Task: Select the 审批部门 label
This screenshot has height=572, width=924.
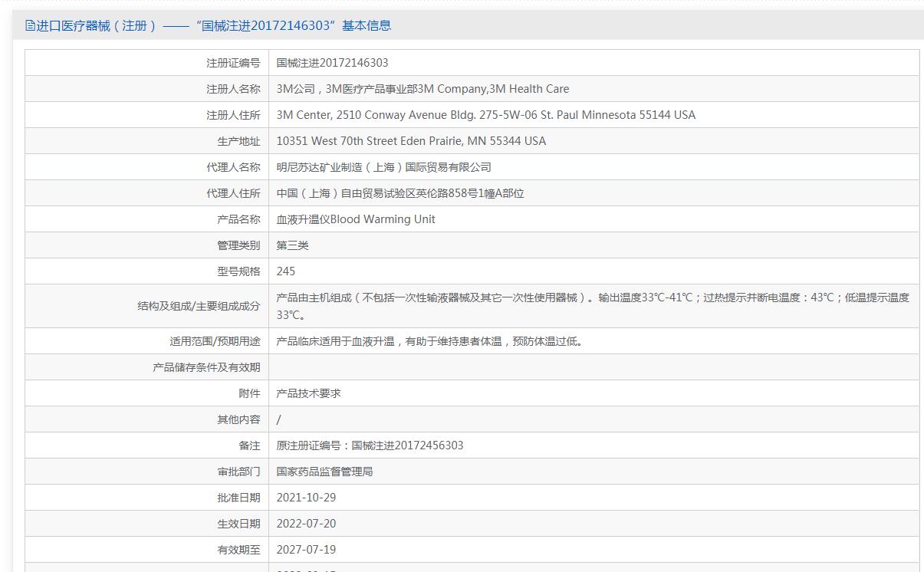Action: tap(238, 472)
